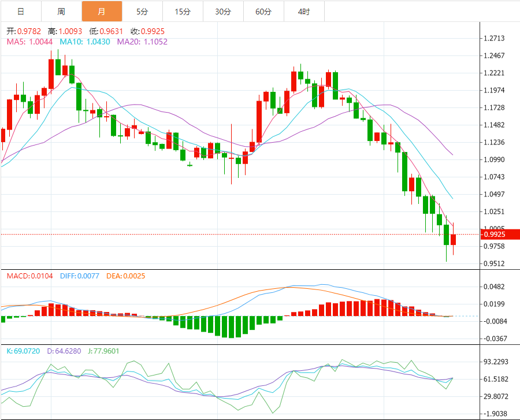Show the 60分 chart view
Viewport: 520px width, 420px height.
tap(263, 12)
